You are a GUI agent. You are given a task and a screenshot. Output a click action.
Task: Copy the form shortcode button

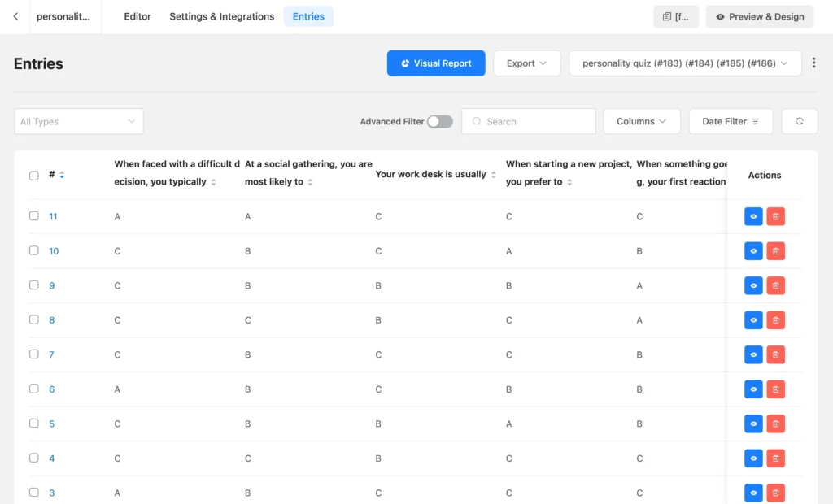tap(676, 16)
